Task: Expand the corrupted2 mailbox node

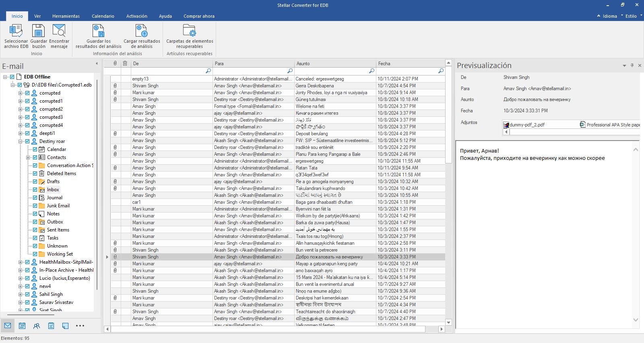Action: [x=20, y=109]
